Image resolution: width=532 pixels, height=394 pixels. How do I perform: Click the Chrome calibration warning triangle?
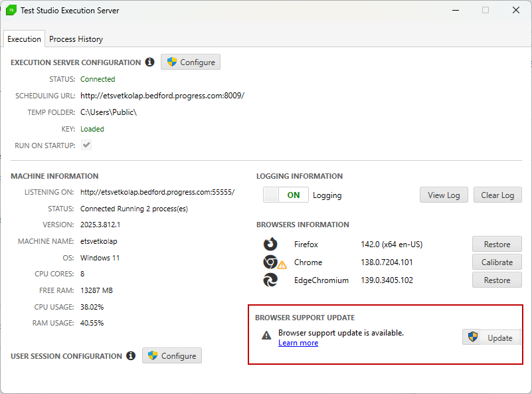pos(282,264)
